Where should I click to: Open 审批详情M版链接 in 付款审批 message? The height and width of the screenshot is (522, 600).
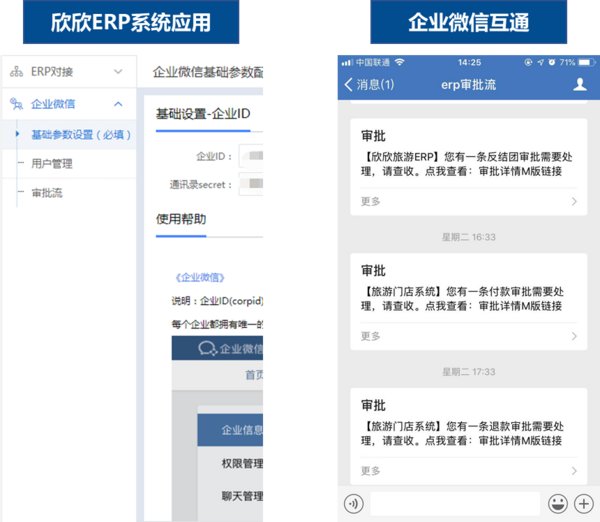click(520, 306)
